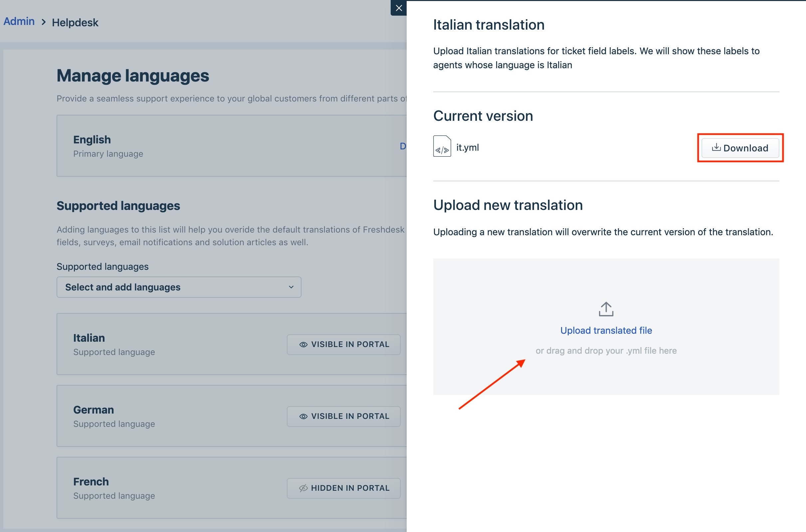Open the Select and add languages dropdown
Image resolution: width=806 pixels, height=532 pixels.
coord(178,287)
